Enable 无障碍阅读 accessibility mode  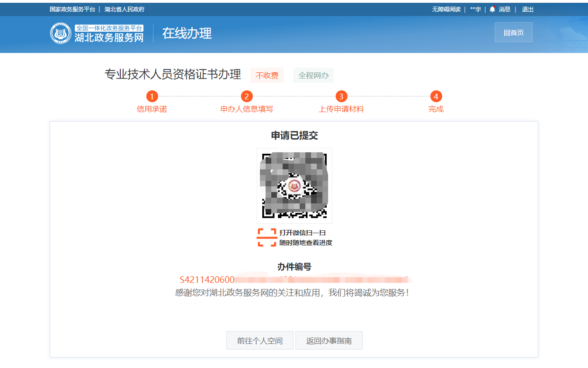(446, 9)
